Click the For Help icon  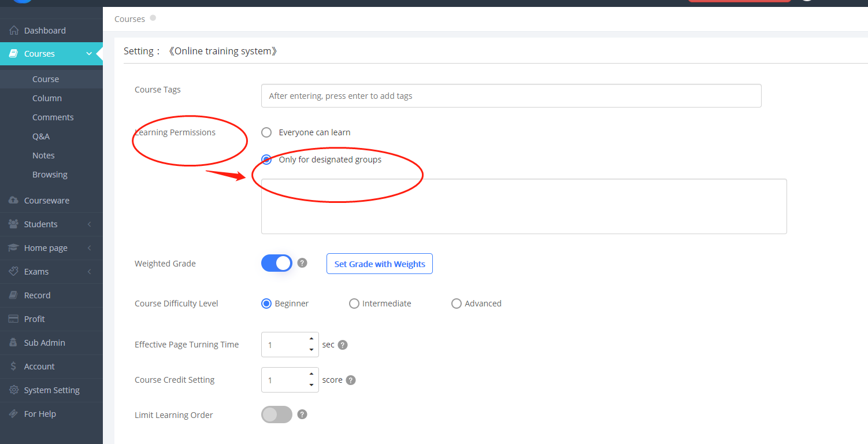point(14,414)
